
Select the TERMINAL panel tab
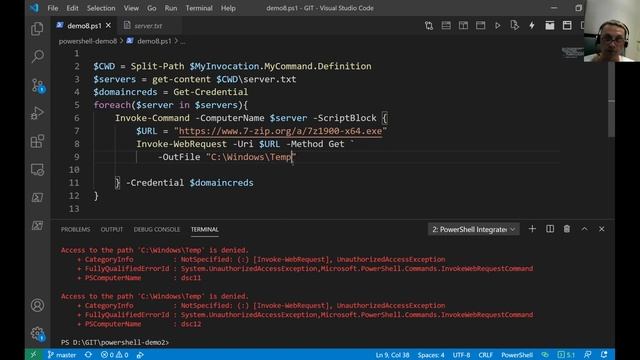pos(204,229)
